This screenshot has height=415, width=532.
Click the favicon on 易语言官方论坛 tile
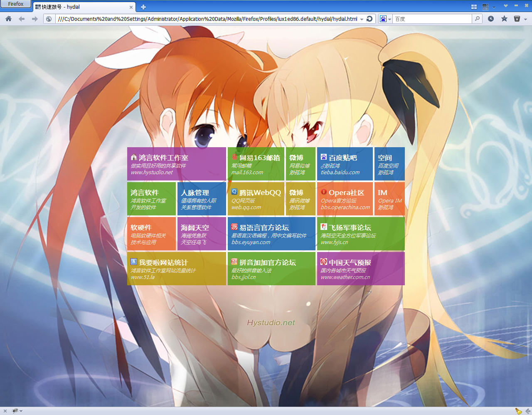(x=234, y=227)
